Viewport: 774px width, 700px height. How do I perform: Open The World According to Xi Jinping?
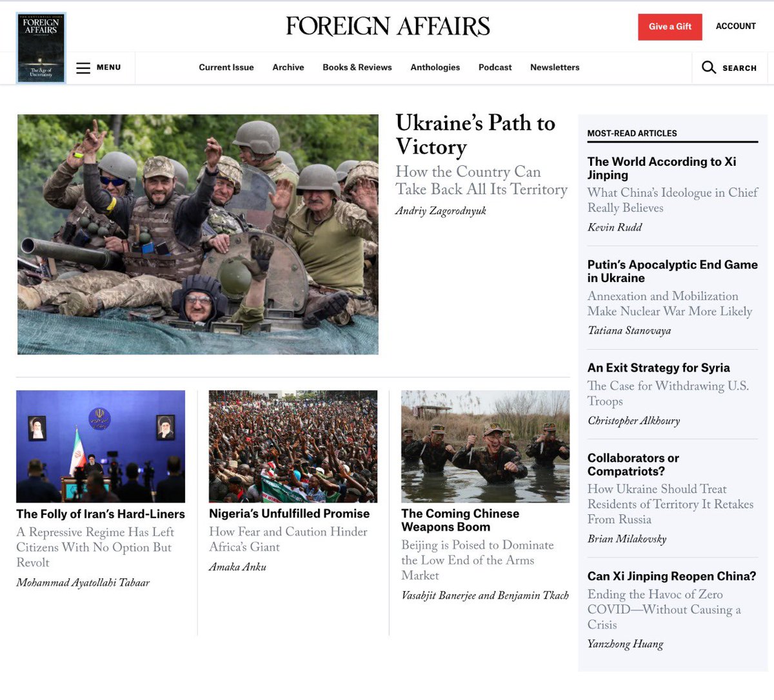tap(662, 168)
